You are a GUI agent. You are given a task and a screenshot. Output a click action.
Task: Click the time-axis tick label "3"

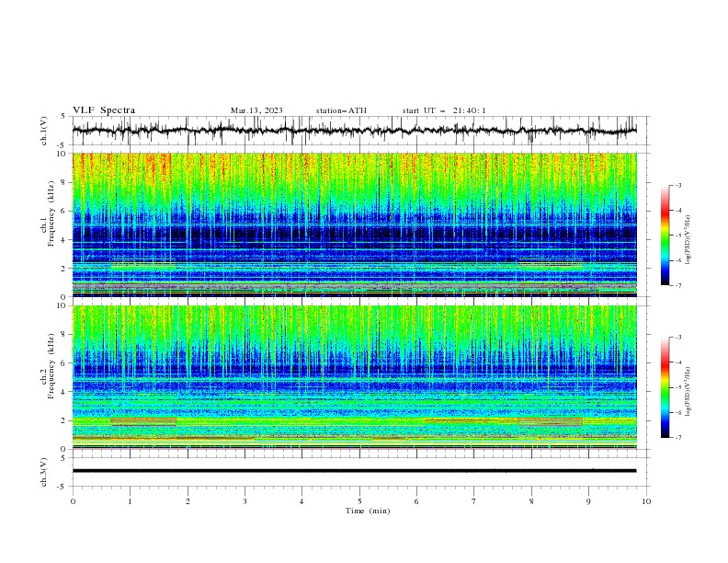(245, 501)
